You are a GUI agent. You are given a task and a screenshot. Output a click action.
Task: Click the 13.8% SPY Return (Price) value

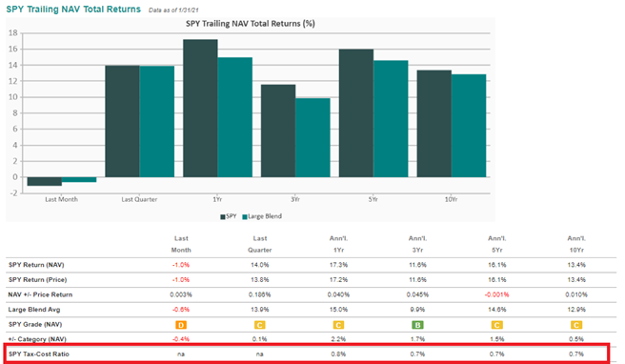[x=260, y=279]
